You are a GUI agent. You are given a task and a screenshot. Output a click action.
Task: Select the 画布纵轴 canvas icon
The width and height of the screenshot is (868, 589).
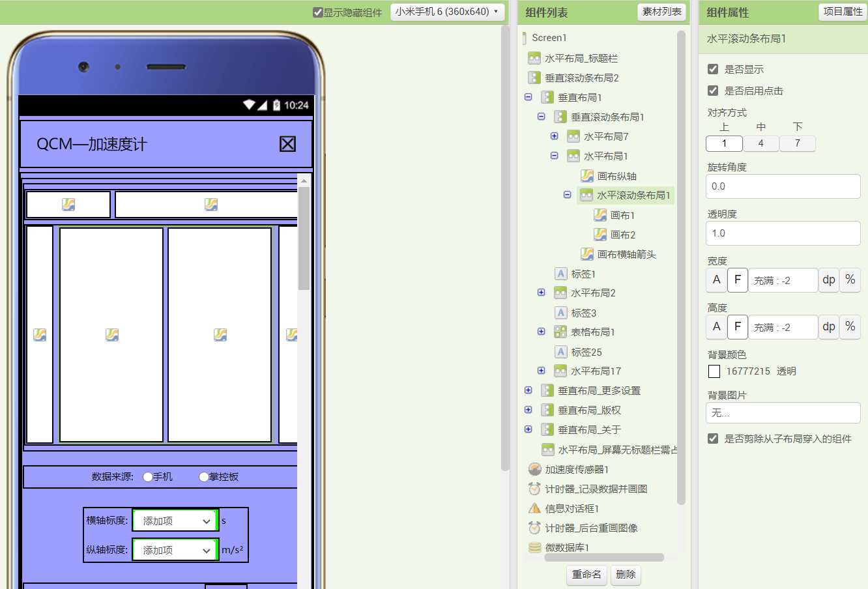[587, 176]
